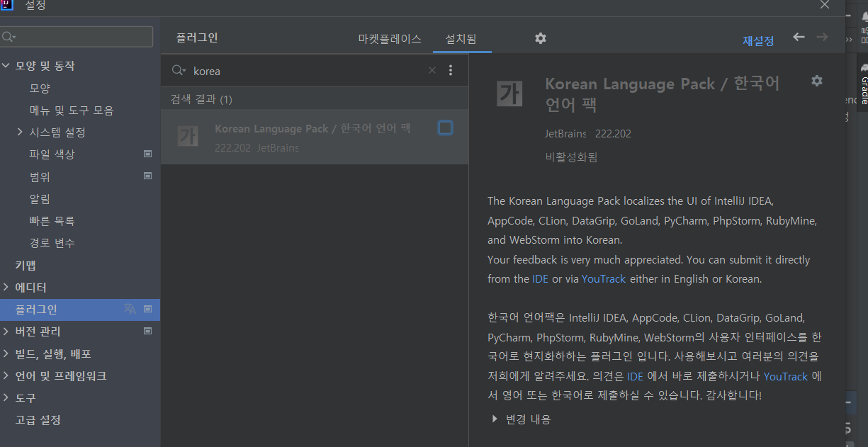
Task: Close the 설정 dialog
Action: (x=825, y=5)
